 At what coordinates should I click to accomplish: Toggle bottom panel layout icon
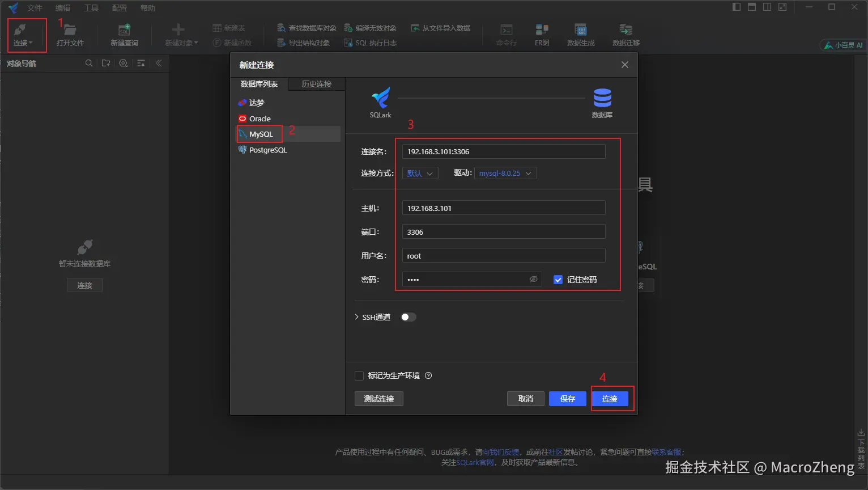[752, 7]
